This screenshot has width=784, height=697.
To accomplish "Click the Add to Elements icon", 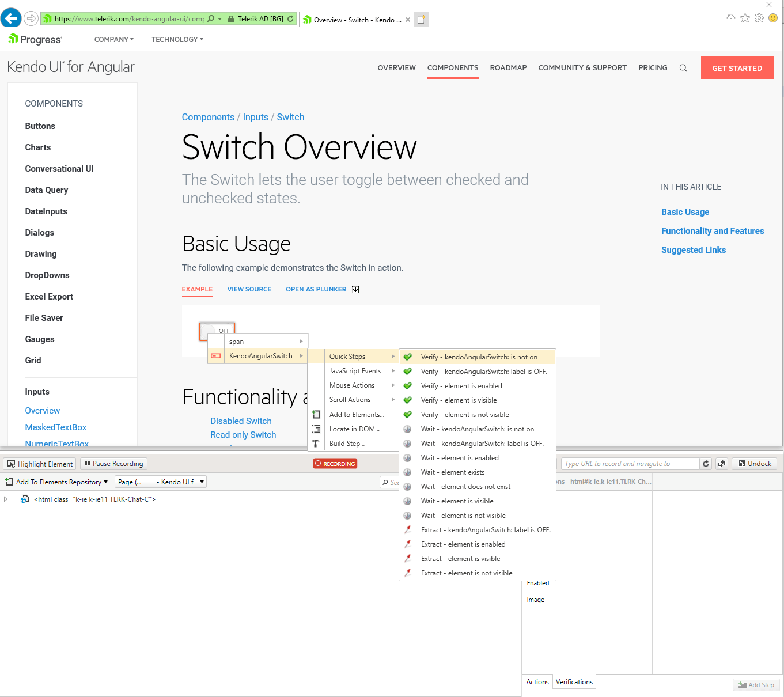I will (x=316, y=415).
